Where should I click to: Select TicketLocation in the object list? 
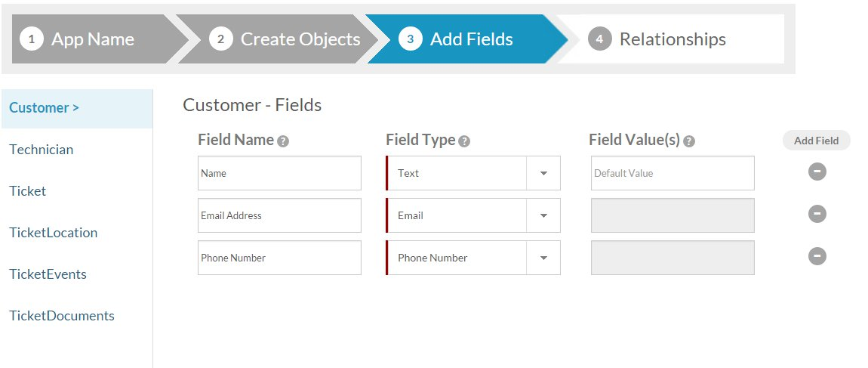pos(54,233)
